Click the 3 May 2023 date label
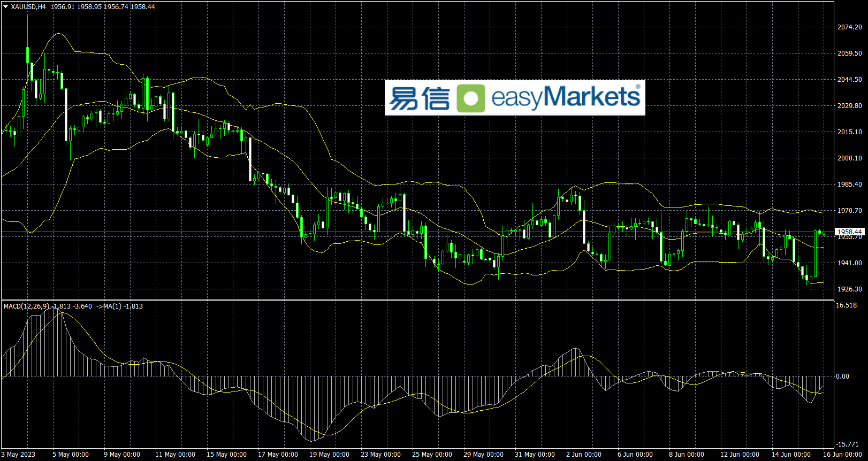This screenshot has height=461, width=868. pos(18,455)
